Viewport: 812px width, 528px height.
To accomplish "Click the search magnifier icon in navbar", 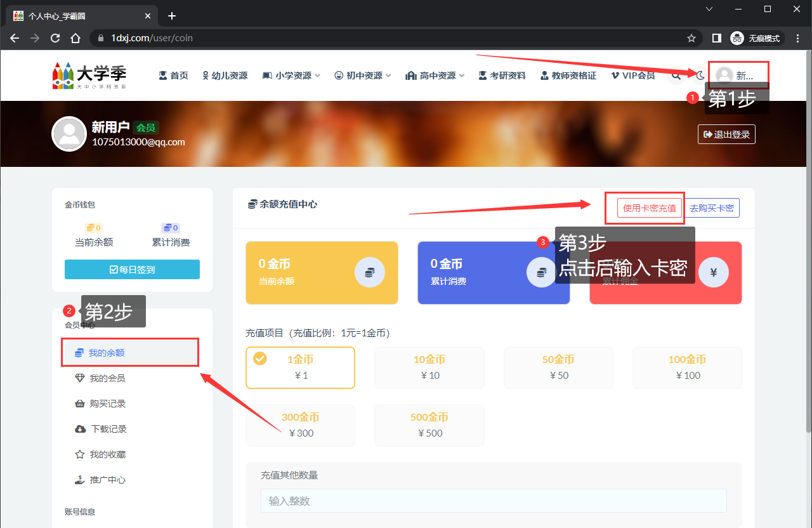I will (x=676, y=76).
